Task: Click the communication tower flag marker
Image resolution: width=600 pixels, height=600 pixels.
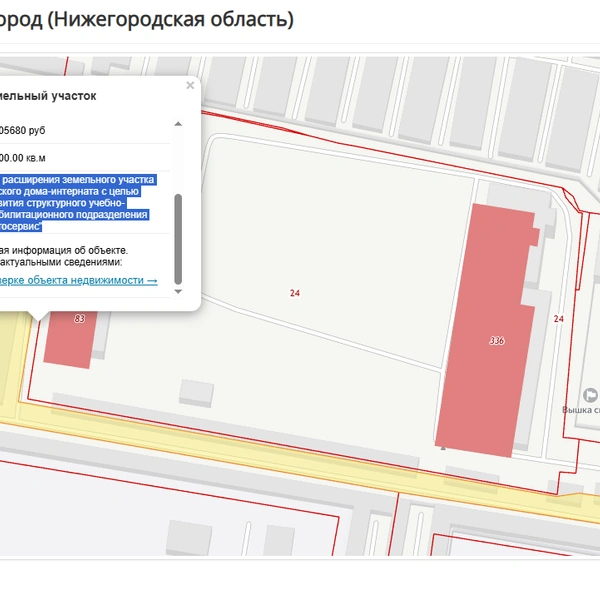Action: 590,395
